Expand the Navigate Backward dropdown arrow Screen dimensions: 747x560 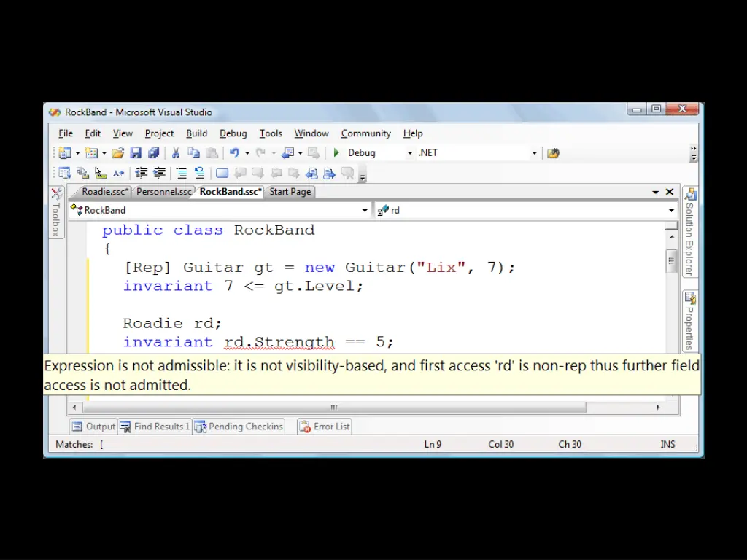(300, 153)
